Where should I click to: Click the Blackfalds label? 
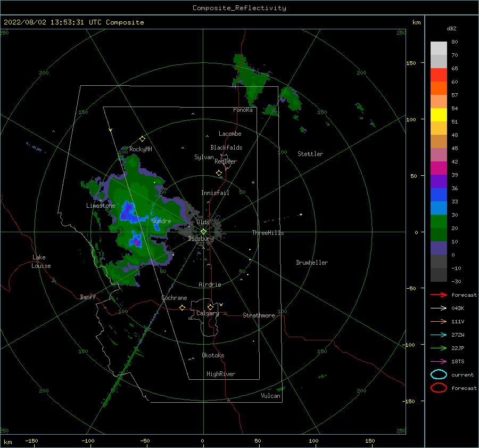pyautogui.click(x=226, y=148)
